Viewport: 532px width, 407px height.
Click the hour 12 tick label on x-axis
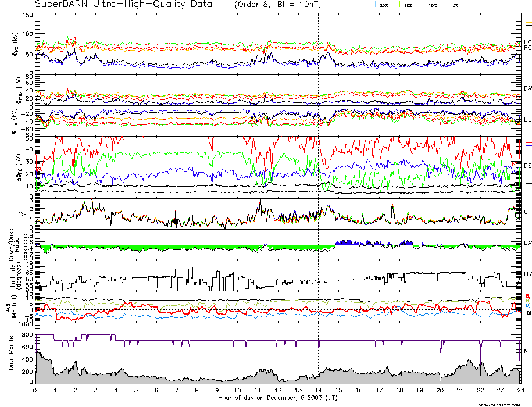278,390
